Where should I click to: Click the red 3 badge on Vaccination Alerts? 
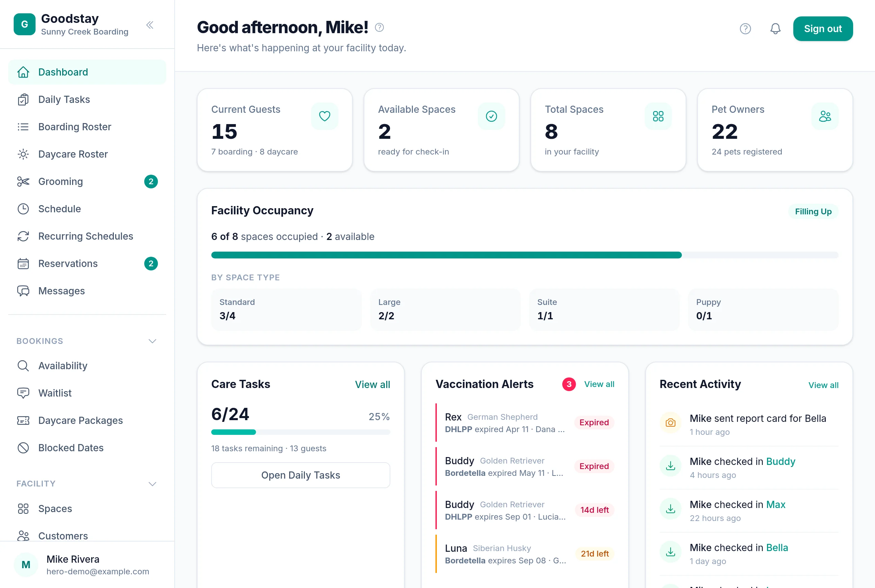click(569, 384)
